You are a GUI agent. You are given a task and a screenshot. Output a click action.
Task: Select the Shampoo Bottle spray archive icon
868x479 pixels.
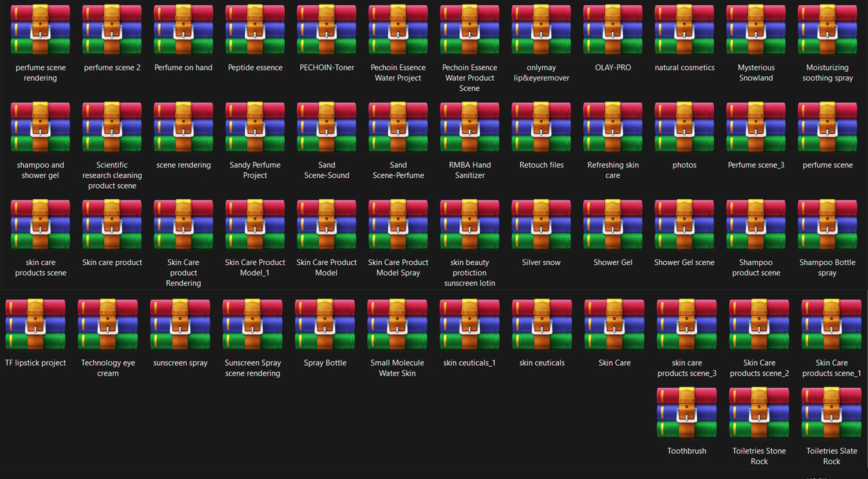click(x=827, y=224)
